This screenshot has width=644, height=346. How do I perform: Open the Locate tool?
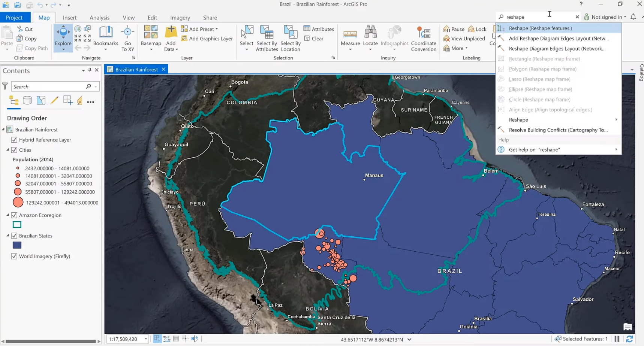click(x=370, y=38)
